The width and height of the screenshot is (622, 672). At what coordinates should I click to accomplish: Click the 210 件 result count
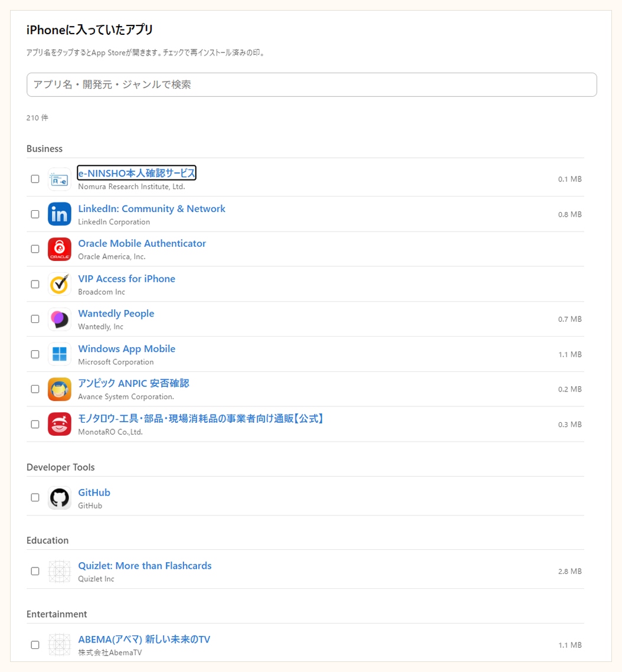pos(37,118)
